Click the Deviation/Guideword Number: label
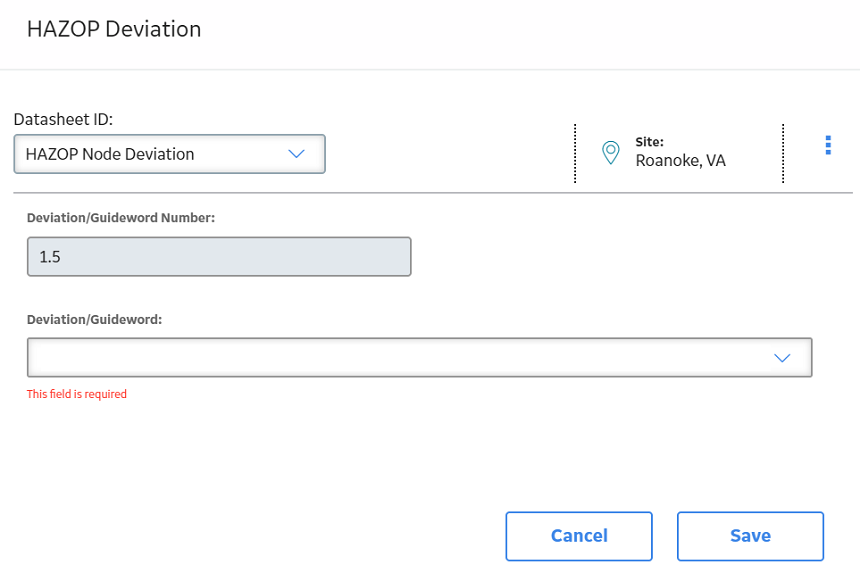This screenshot has height=572, width=860. [x=121, y=218]
